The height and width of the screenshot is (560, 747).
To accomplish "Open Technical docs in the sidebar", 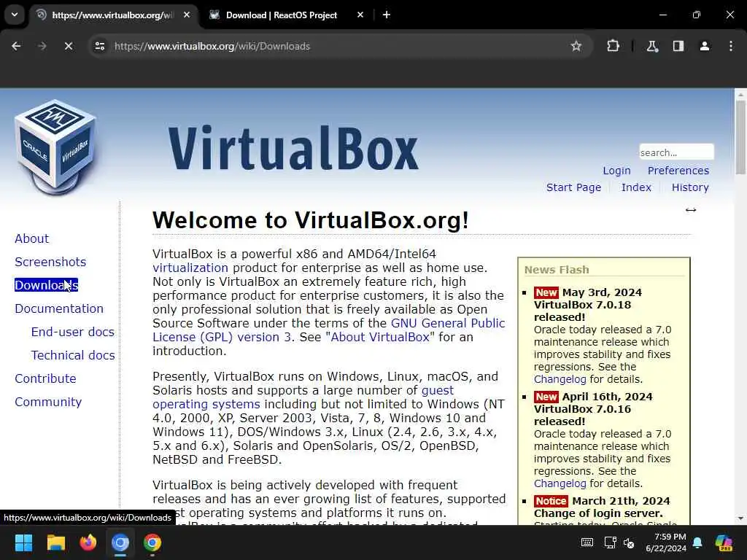I will (x=73, y=355).
